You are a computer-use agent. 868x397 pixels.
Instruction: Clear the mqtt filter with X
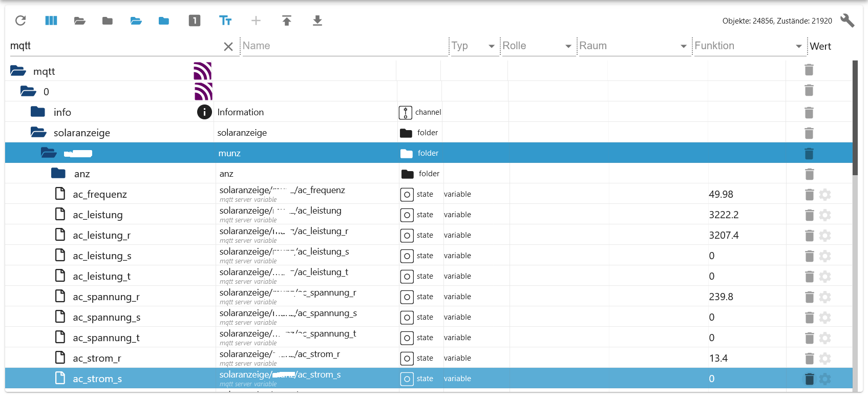click(228, 47)
